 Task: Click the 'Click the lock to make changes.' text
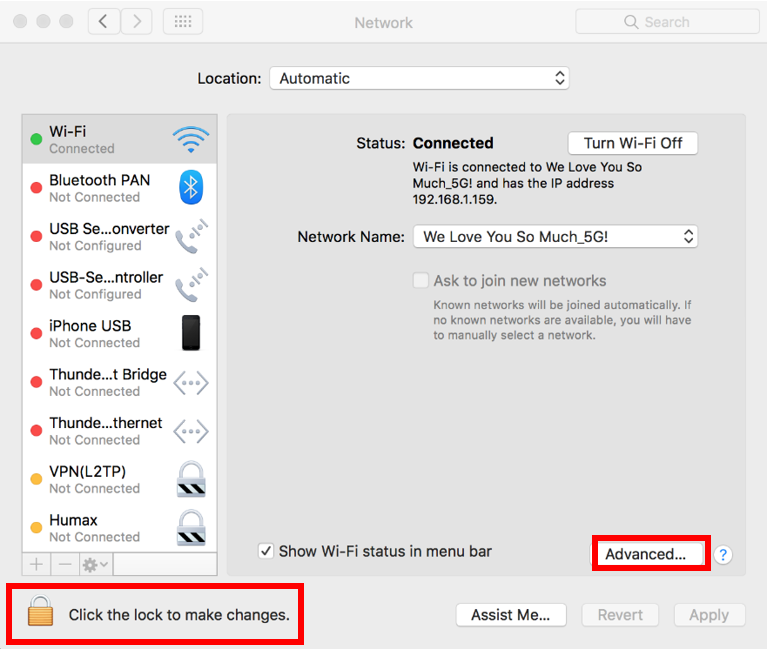point(179,615)
